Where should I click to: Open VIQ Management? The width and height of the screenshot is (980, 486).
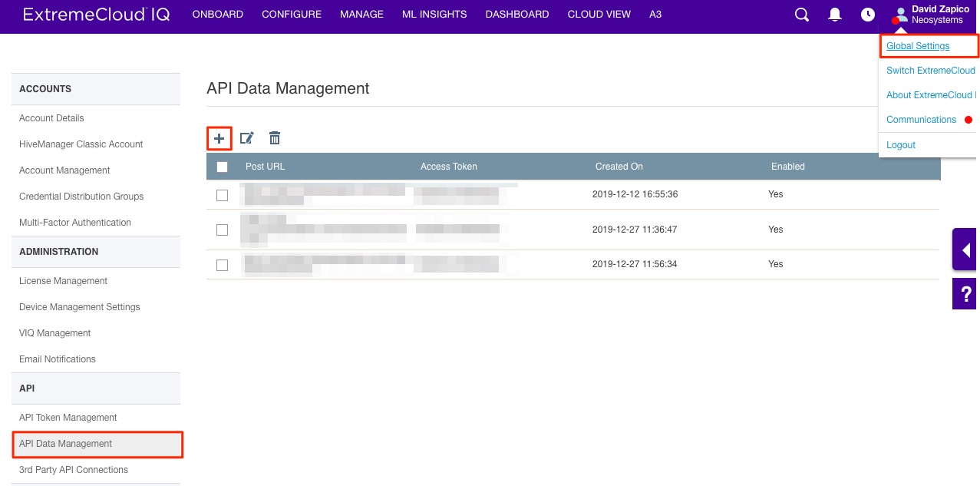(x=55, y=333)
